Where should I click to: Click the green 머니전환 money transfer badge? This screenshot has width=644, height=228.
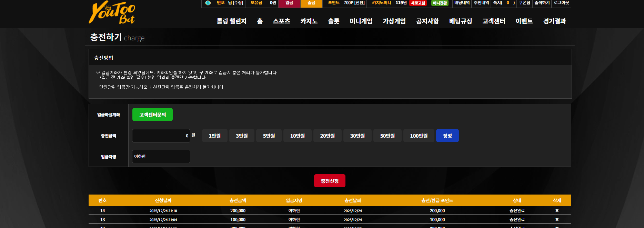tap(440, 3)
